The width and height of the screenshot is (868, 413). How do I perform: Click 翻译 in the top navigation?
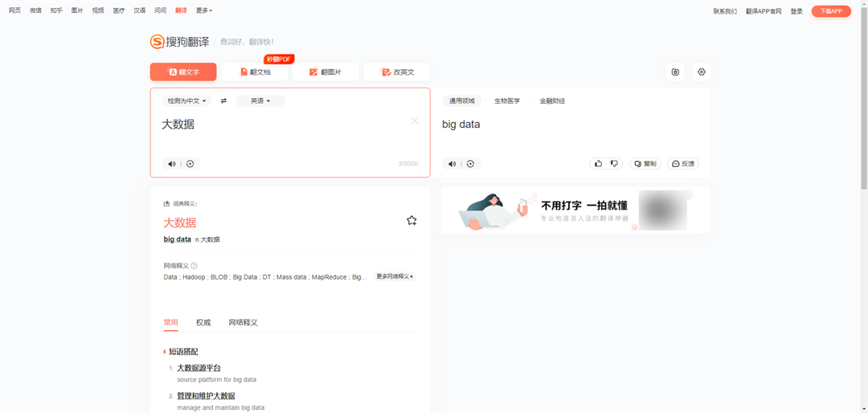[181, 10]
